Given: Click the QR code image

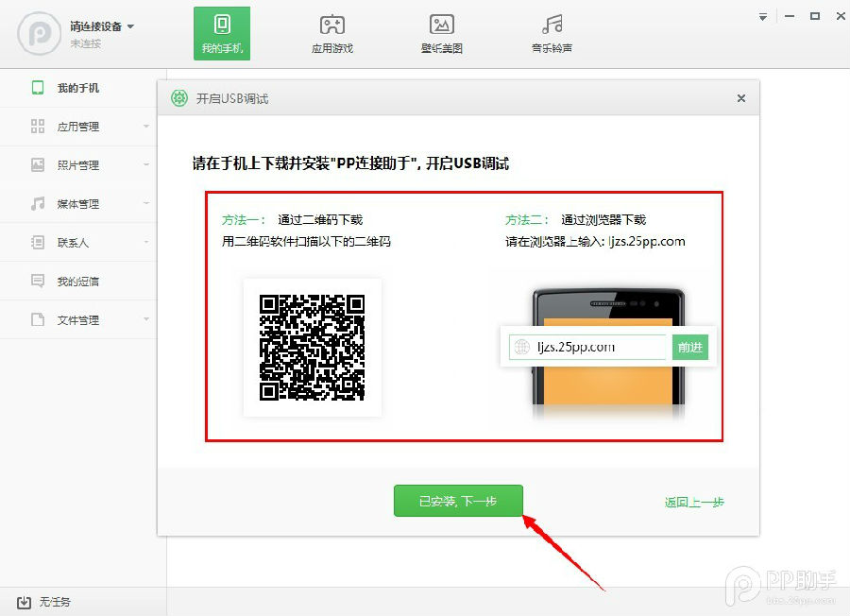Looking at the screenshot, I should click(313, 347).
